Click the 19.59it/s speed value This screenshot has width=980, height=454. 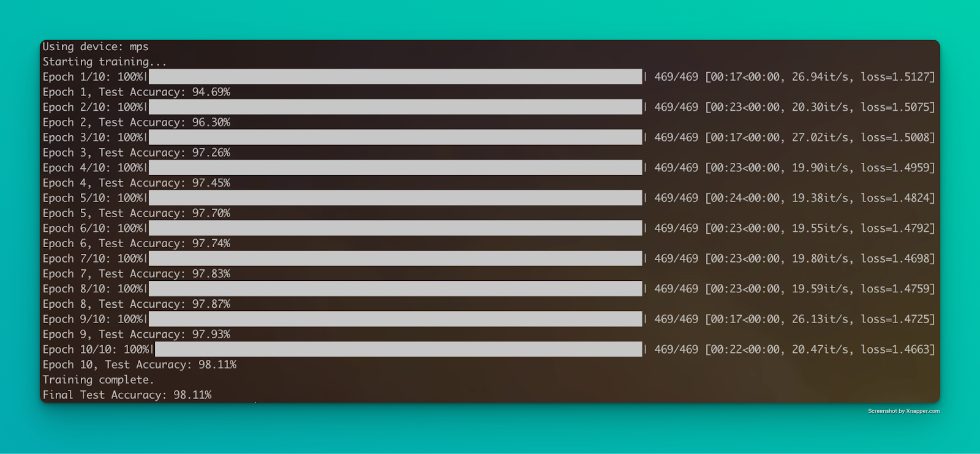821,289
